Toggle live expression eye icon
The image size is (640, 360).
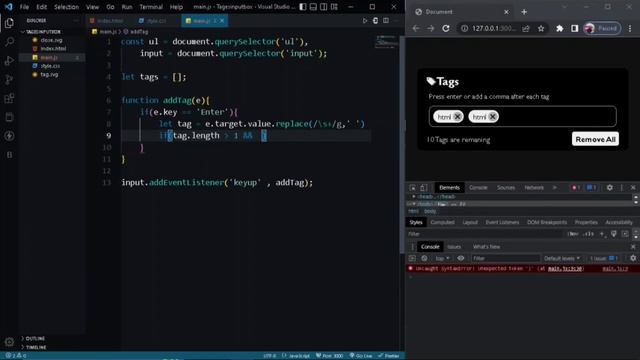(x=460, y=258)
